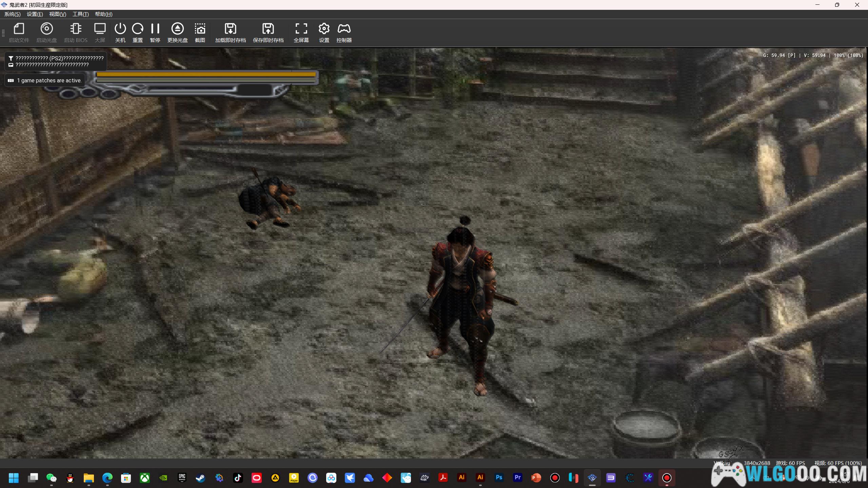This screenshot has width=868, height=488.
Task: Click the toolbar drag handle on the left edge
Action: point(3,33)
